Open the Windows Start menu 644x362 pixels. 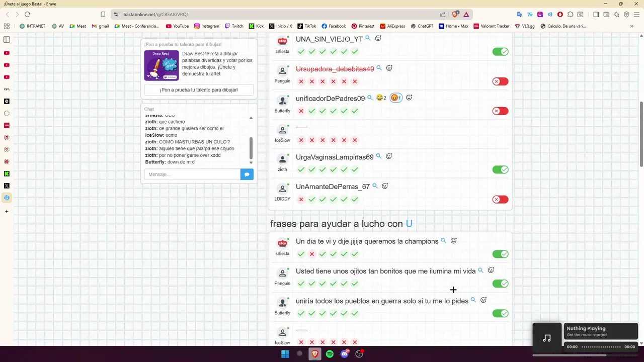[x=285, y=354]
